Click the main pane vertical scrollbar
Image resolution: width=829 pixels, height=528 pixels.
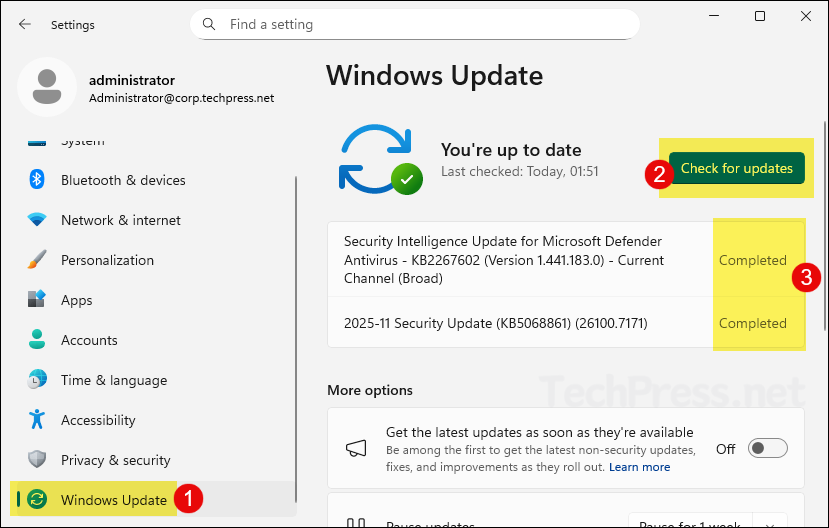[824, 226]
